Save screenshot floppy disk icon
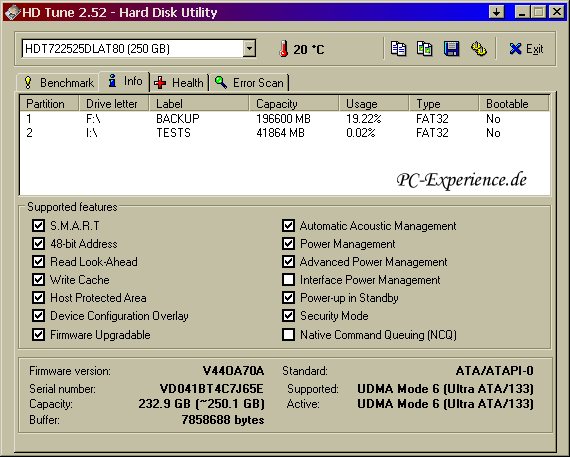The image size is (570, 457). tap(451, 49)
